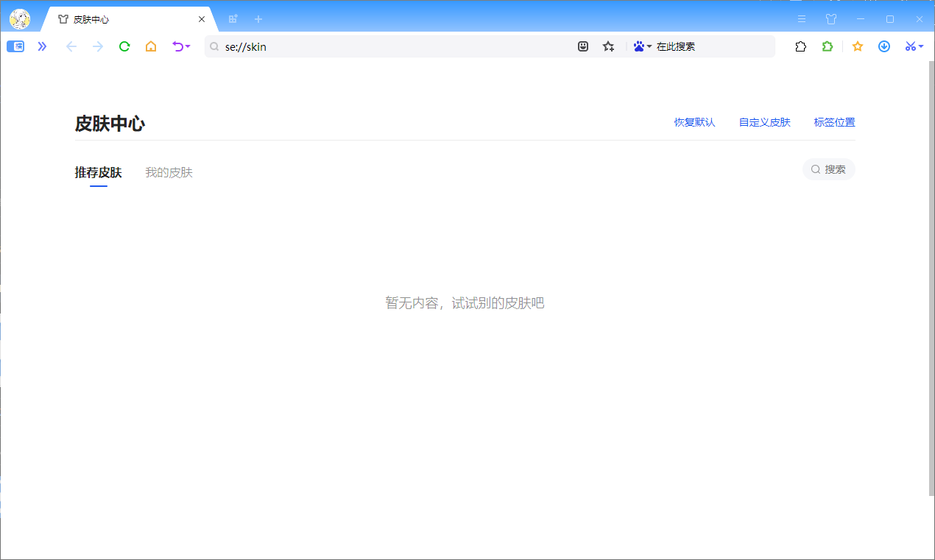This screenshot has height=560, width=935.
Task: Click the smiley face address bar icon
Action: [583, 46]
